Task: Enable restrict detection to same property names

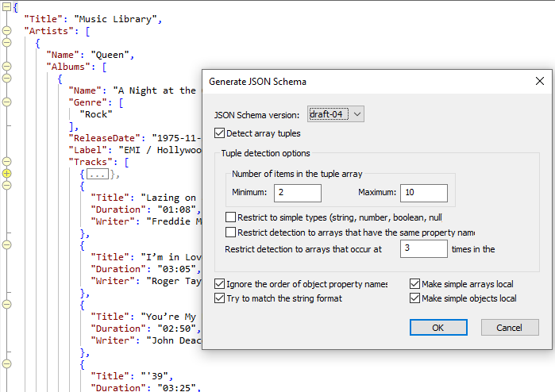Action: [x=231, y=233]
